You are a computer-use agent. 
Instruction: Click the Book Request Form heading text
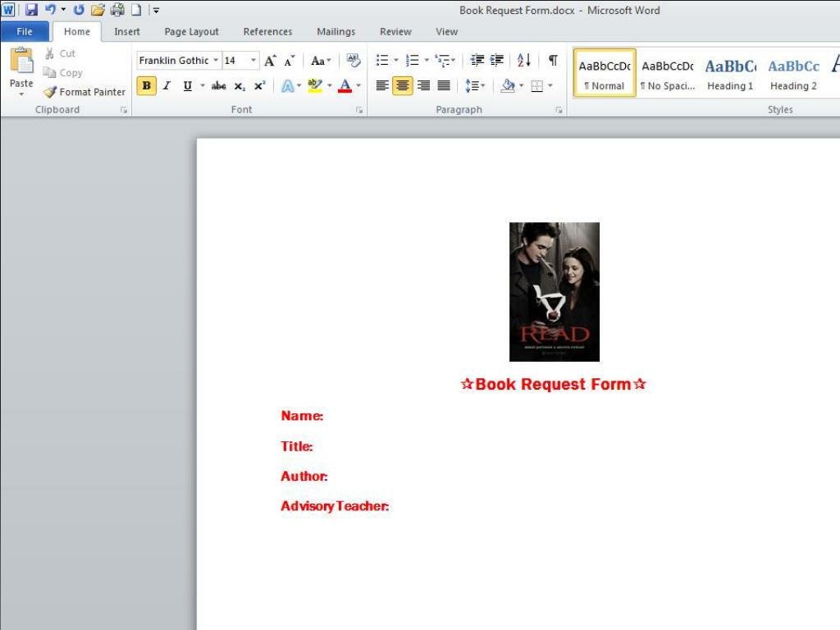click(x=554, y=384)
